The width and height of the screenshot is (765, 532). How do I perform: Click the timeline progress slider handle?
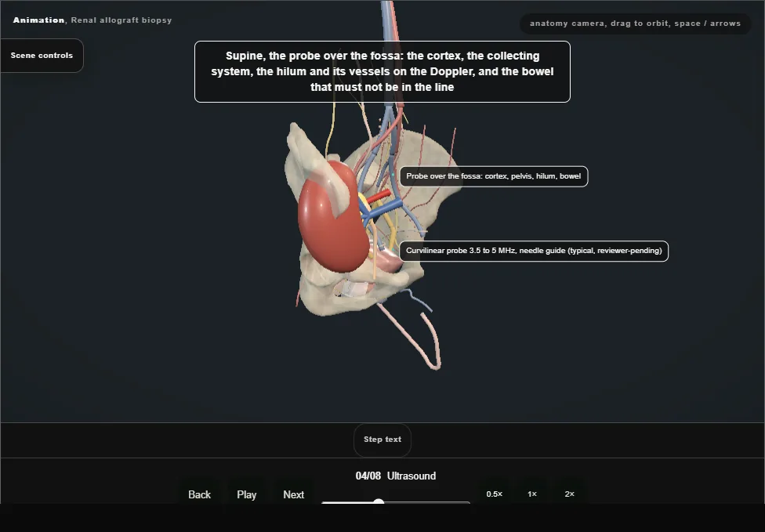[x=379, y=501]
